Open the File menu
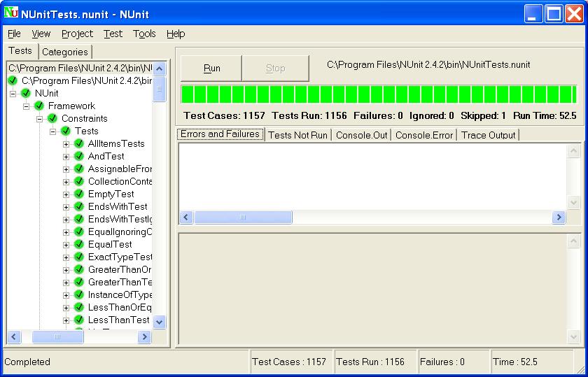 [x=14, y=34]
